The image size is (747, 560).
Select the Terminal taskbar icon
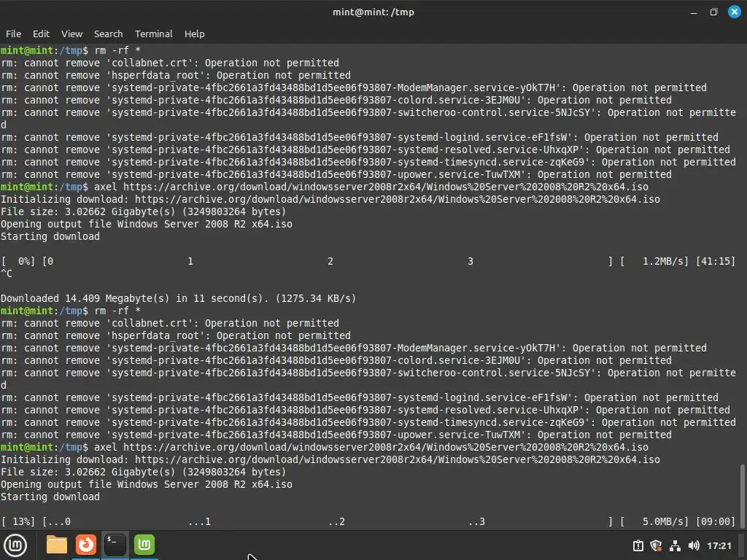[115, 545]
